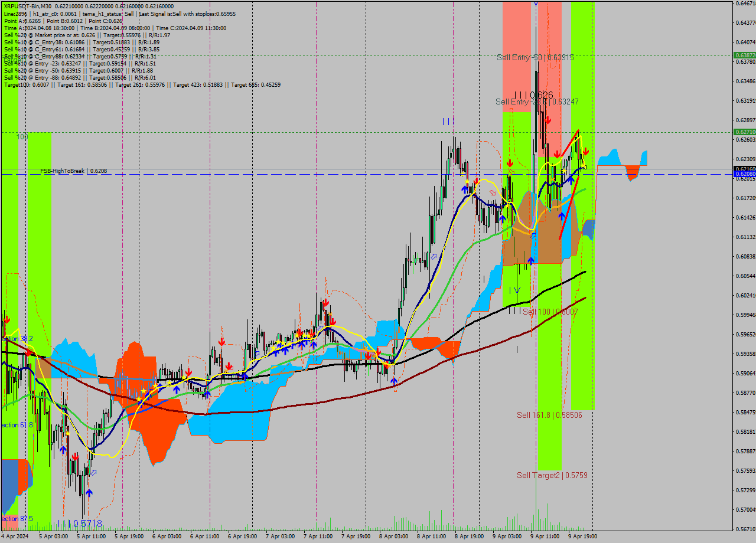Viewport: 756px width, 543px height.
Task: Select the 7 Apr 19:00 time label
Action: [x=356, y=537]
